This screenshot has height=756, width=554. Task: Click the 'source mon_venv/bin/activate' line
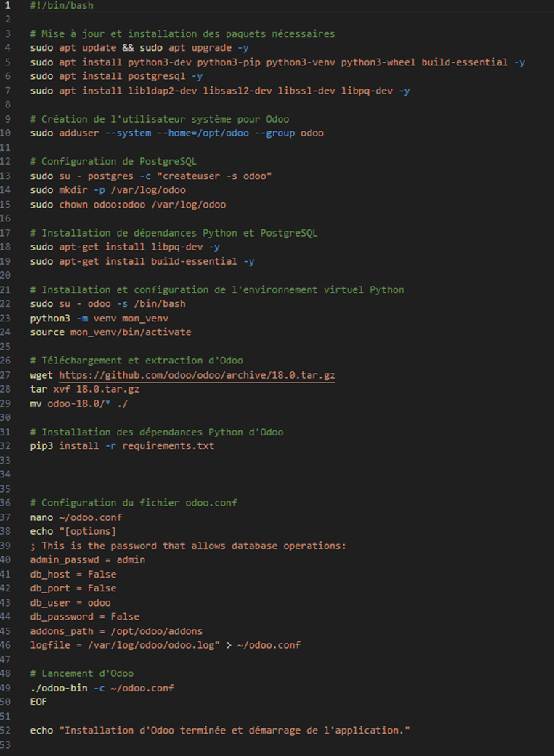(111, 332)
